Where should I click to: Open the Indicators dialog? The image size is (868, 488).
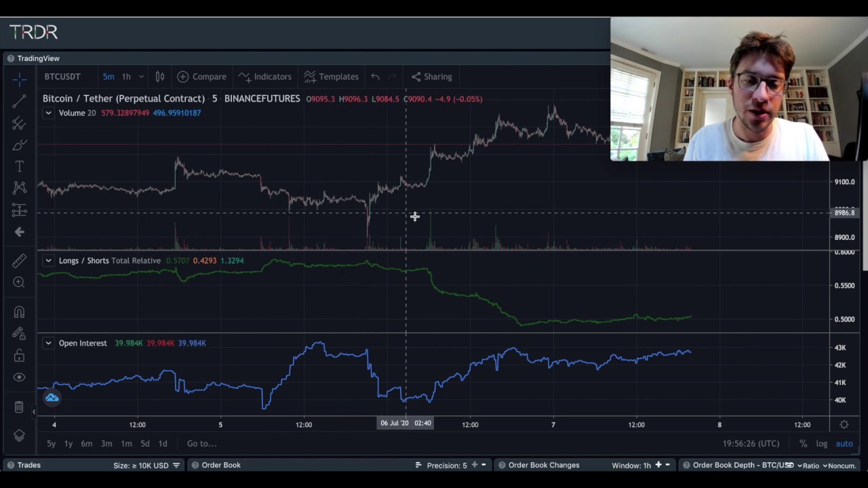(265, 77)
